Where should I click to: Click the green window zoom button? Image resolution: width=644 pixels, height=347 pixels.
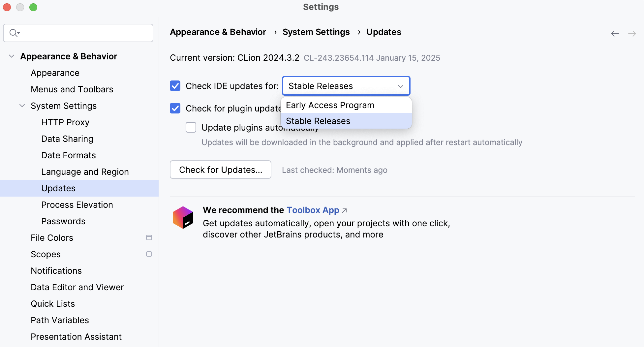(x=33, y=7)
